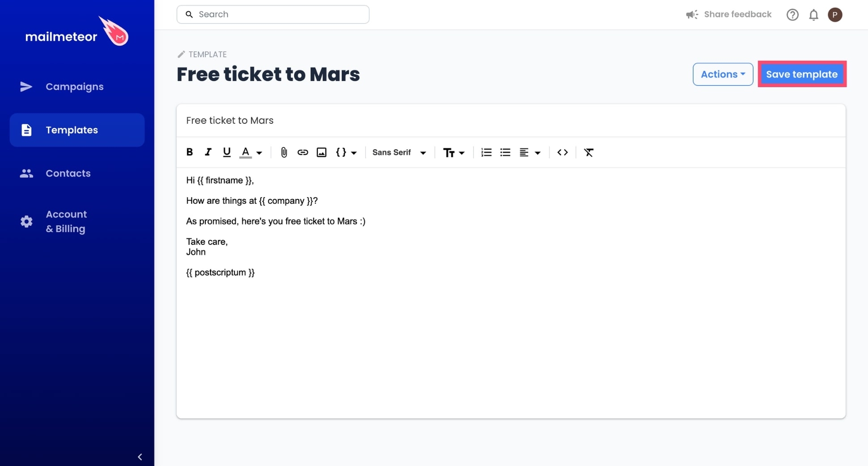Open the Actions dropdown menu

tap(723, 74)
